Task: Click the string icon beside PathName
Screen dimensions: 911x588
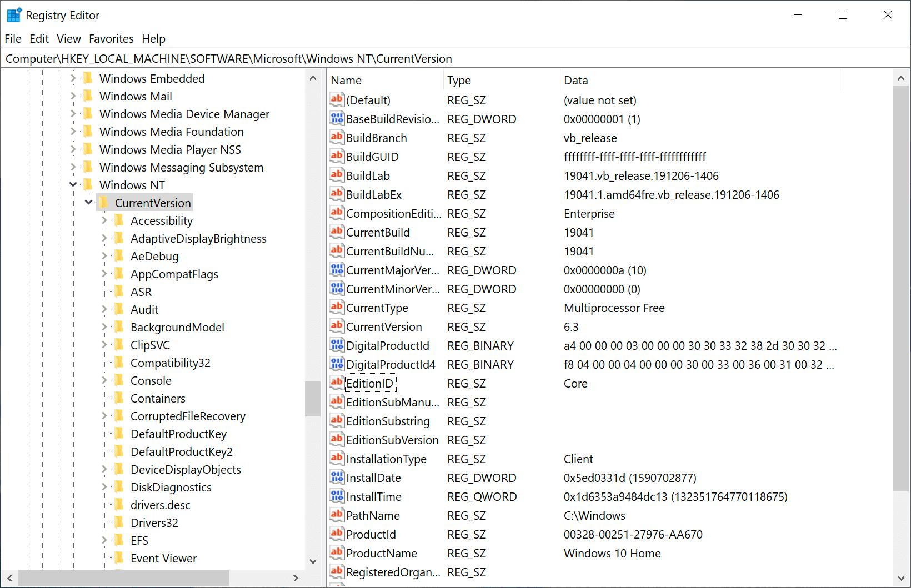Action: (337, 515)
